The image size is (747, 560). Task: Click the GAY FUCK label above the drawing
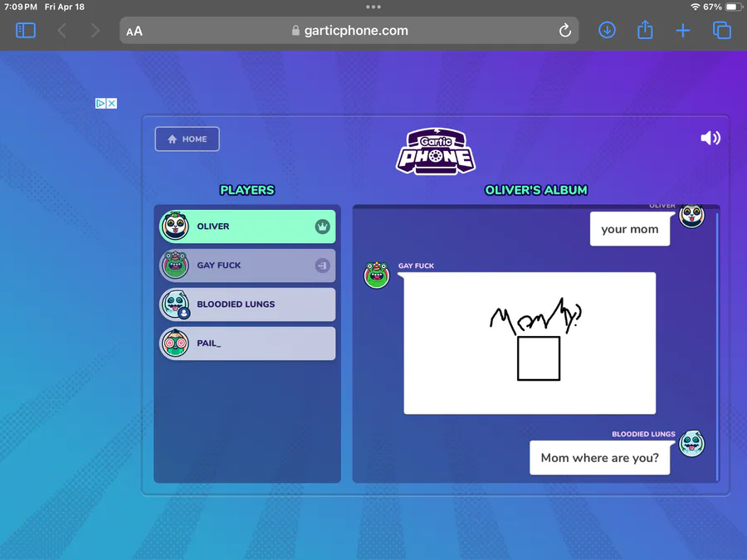pyautogui.click(x=416, y=265)
